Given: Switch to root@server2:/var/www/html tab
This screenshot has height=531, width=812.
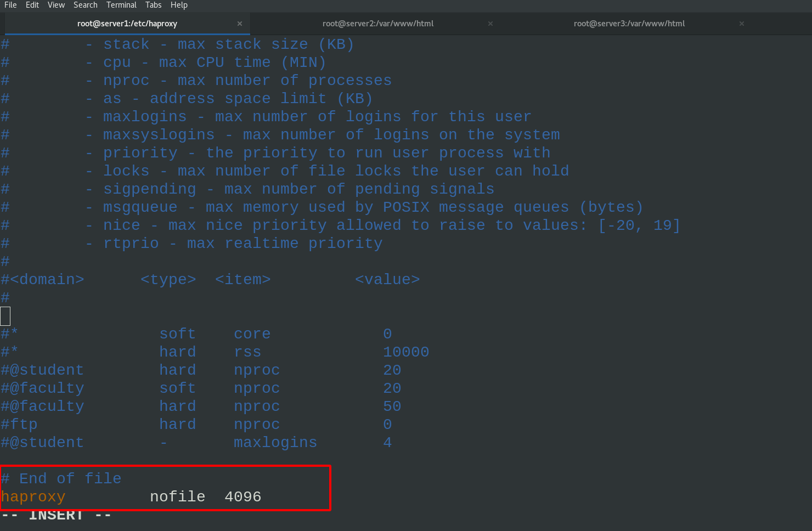Looking at the screenshot, I should pos(378,24).
